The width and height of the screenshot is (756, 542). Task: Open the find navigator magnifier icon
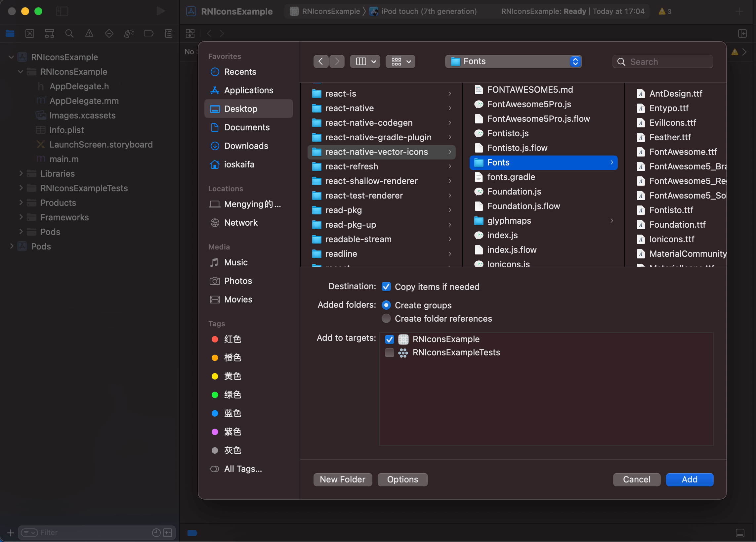[69, 33]
